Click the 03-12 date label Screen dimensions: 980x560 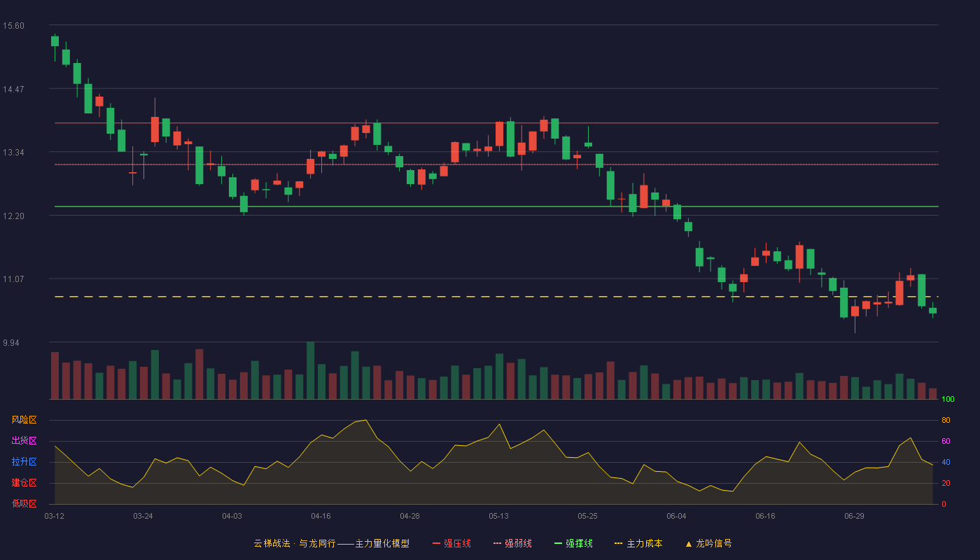click(55, 516)
